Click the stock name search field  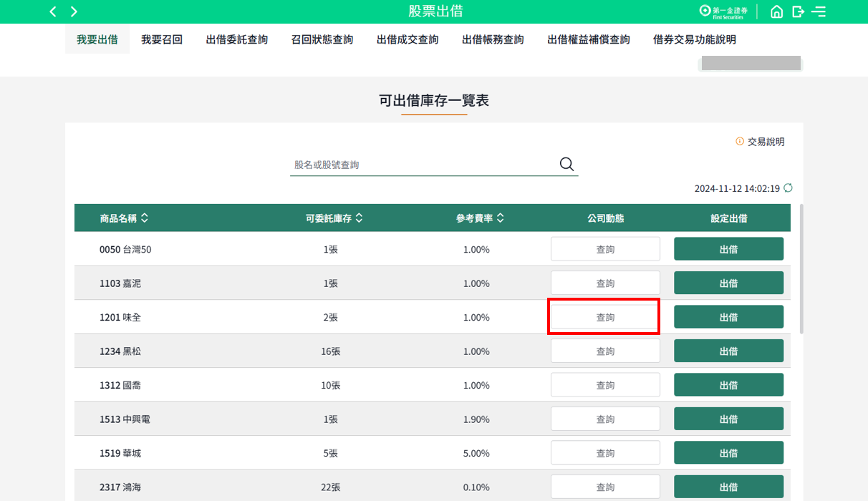tap(423, 165)
